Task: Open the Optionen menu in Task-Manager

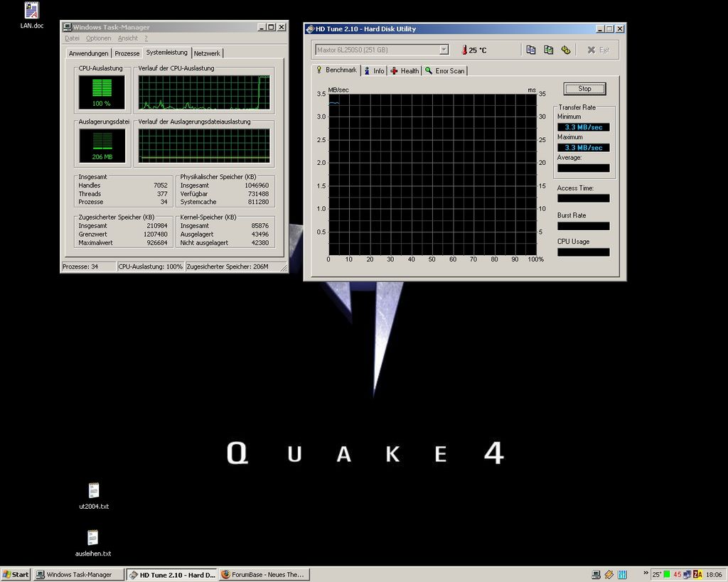Action: [98, 38]
